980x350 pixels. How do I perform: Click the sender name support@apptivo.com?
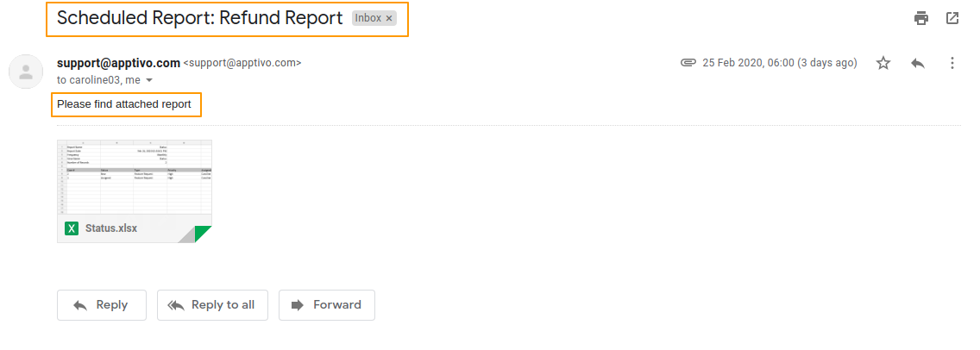click(x=118, y=63)
